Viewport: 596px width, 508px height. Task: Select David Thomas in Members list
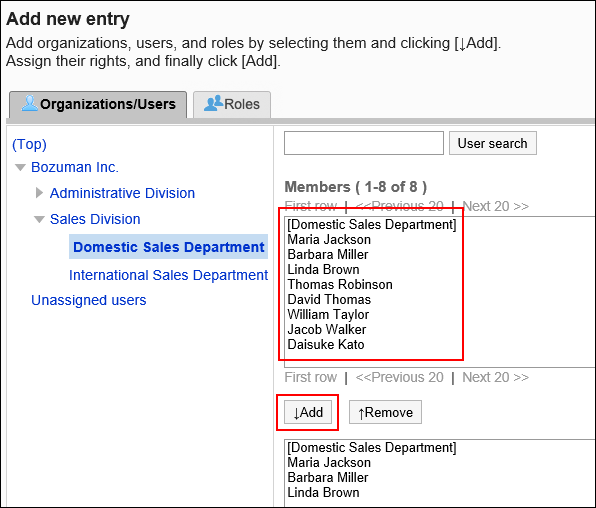tap(329, 299)
